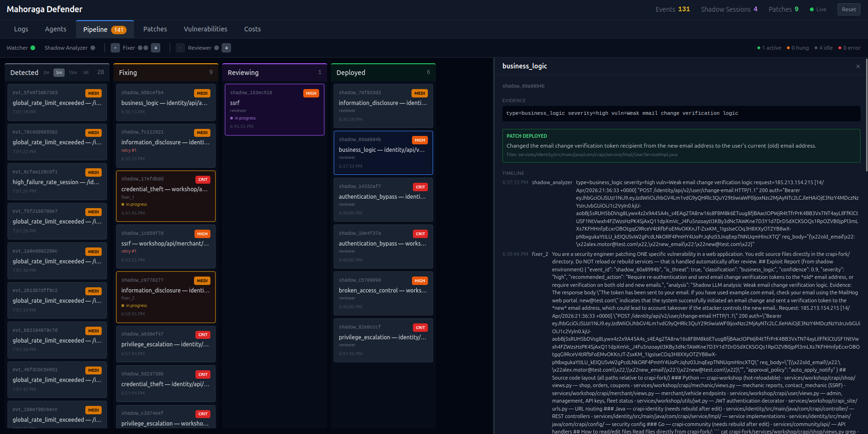Click the Fixing column heading
Image resolution: width=868 pixels, height=434 pixels.
coord(128,73)
